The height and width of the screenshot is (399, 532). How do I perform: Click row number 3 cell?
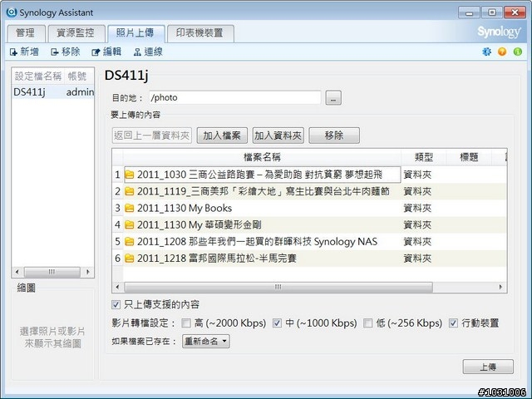pyautogui.click(x=118, y=208)
